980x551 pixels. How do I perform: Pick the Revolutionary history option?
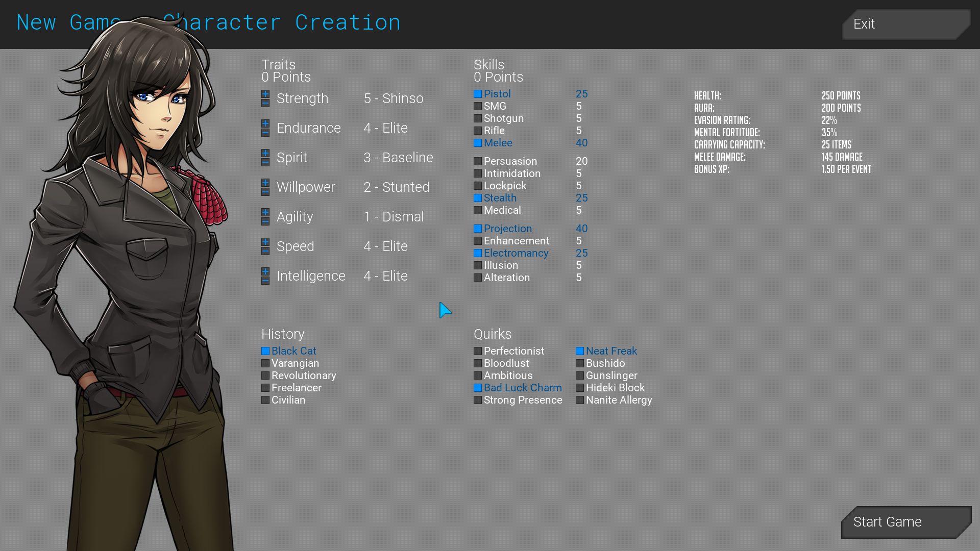click(265, 375)
